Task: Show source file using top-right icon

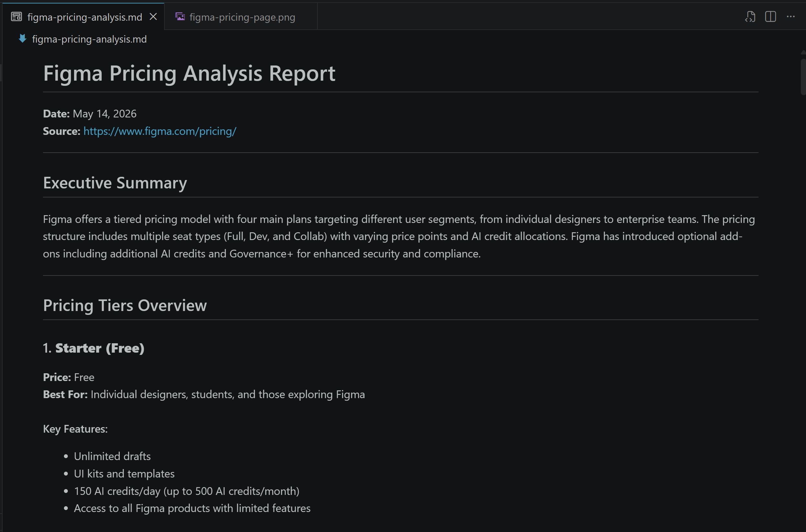Action: pos(750,17)
